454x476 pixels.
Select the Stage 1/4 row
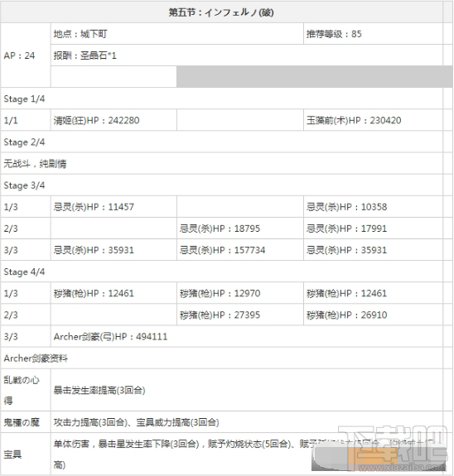coord(221,99)
